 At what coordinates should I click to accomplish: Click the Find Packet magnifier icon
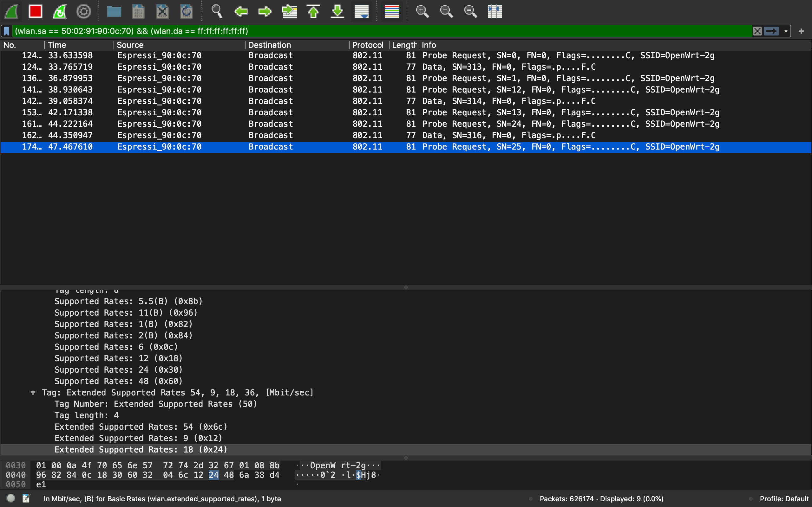pyautogui.click(x=216, y=12)
